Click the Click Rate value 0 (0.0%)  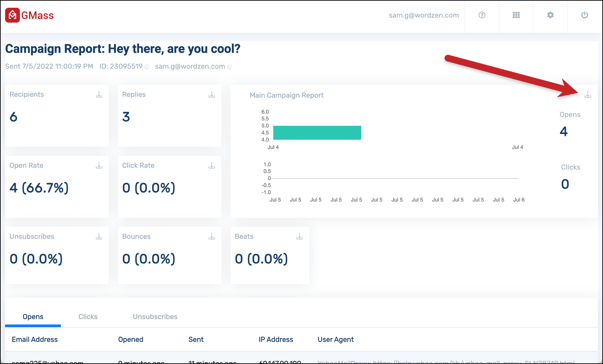(x=149, y=188)
